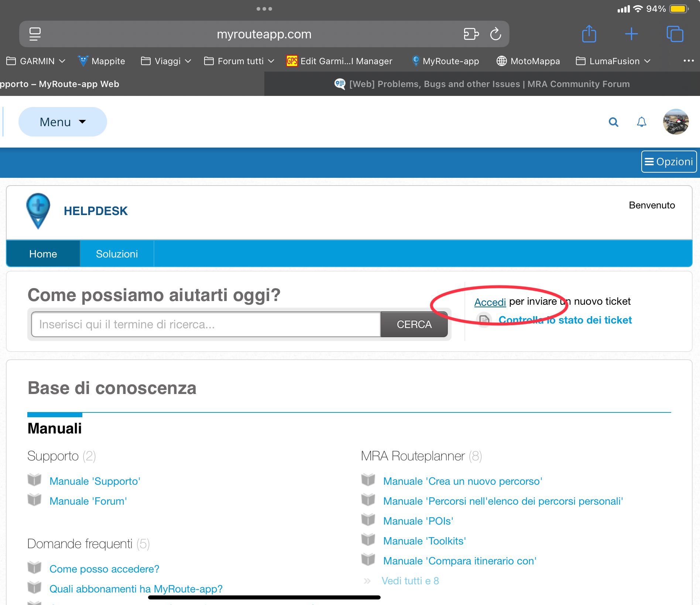
Task: Open Quali abbonamenti ha MyRoute-app?
Action: point(136,589)
